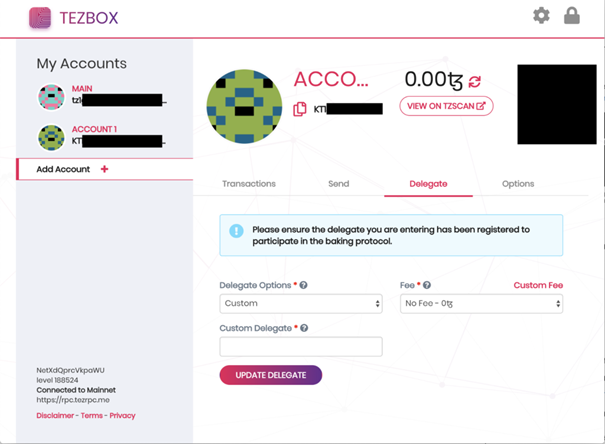
Task: Click the 0.00 balance amount
Action: (434, 80)
